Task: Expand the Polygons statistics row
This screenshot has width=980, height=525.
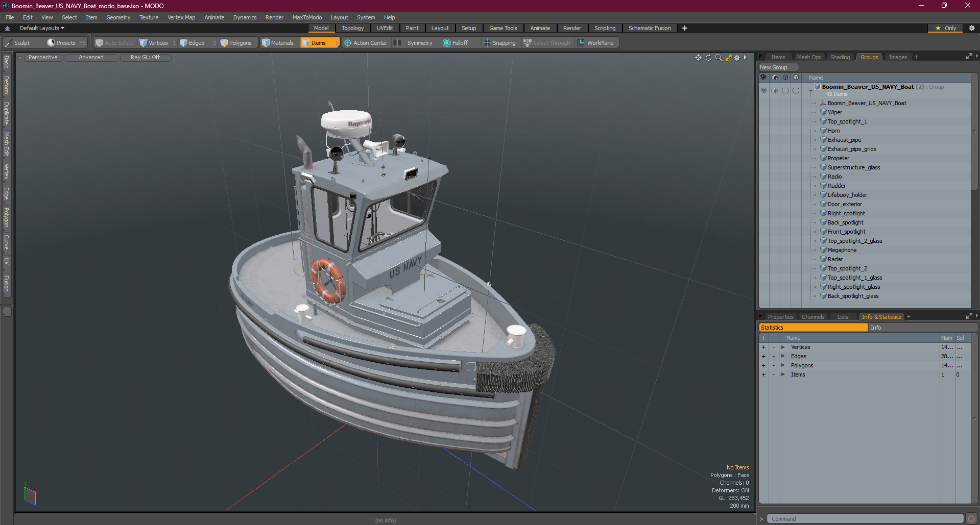Action: click(783, 365)
